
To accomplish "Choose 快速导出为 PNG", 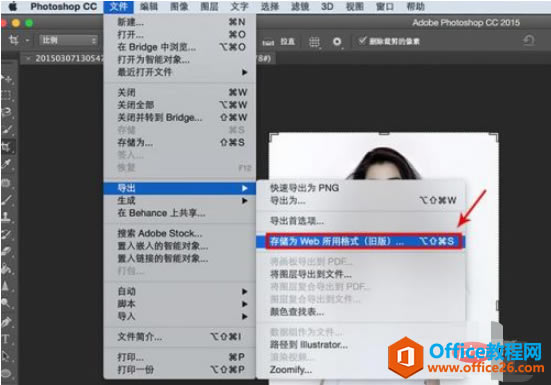I will 361,188.
